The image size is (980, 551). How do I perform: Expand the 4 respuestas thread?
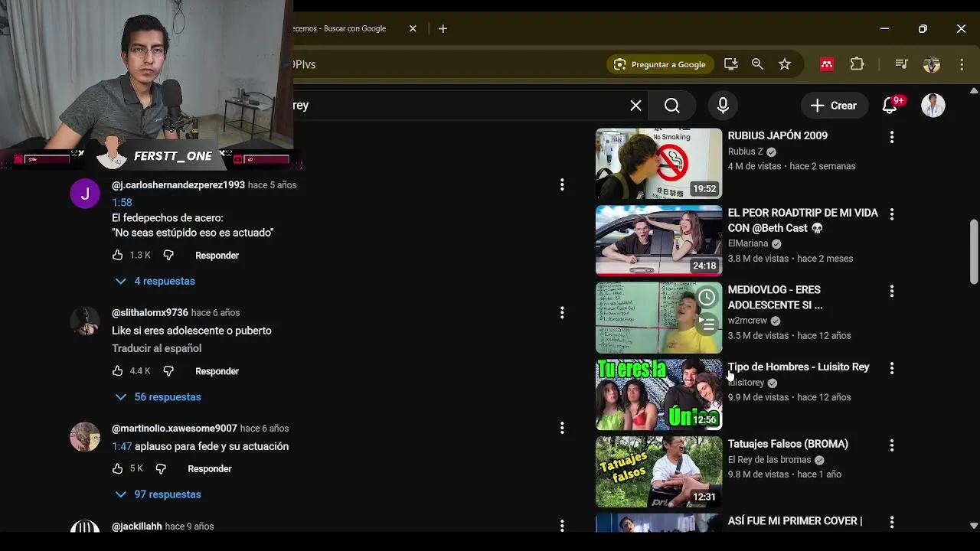(155, 281)
